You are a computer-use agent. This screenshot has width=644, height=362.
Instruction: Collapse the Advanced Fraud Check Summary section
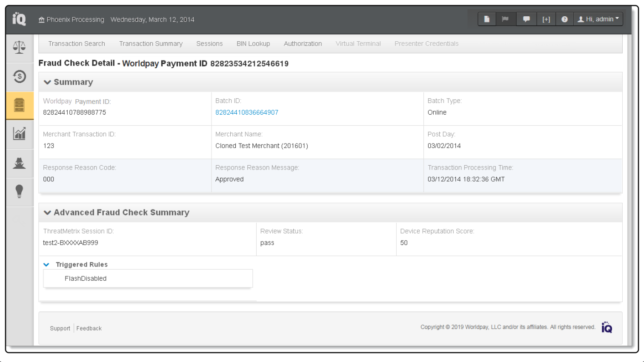(48, 213)
